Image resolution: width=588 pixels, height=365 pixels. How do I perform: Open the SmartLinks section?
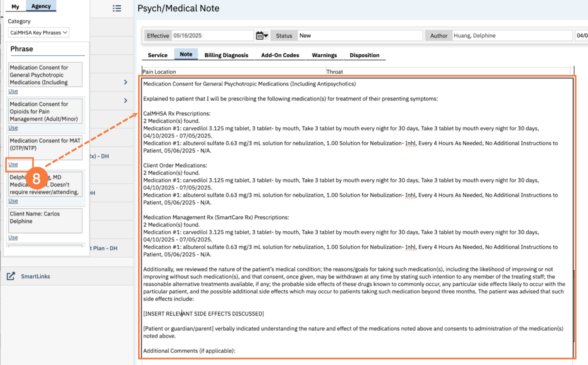[36, 276]
